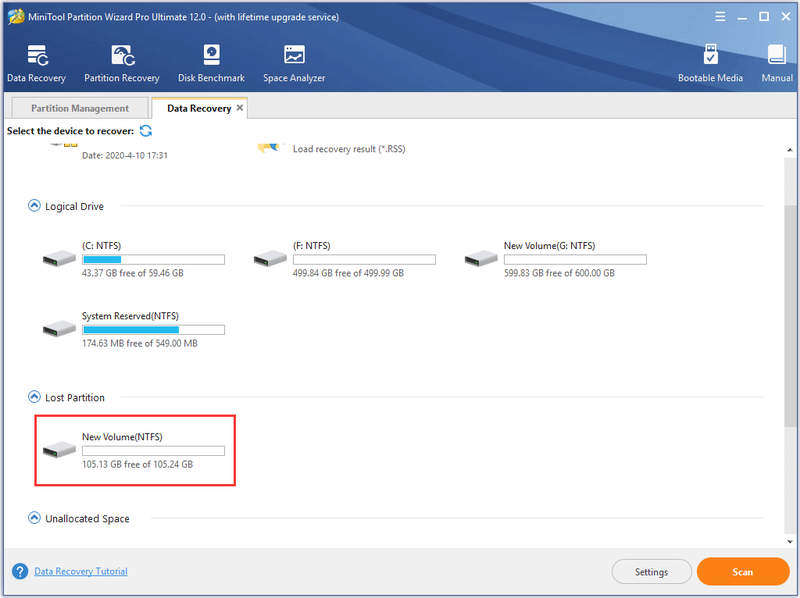
Task: Select the C: NTFS drive icon
Action: click(59, 258)
